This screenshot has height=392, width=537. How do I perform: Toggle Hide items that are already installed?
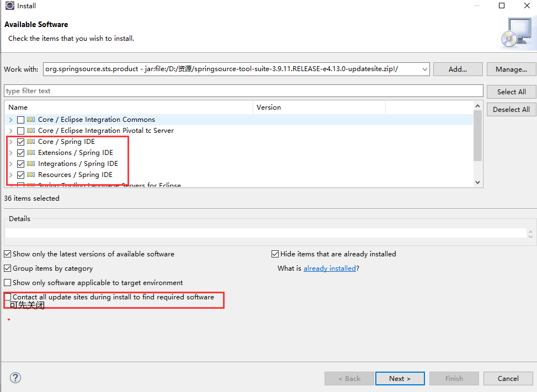point(275,254)
